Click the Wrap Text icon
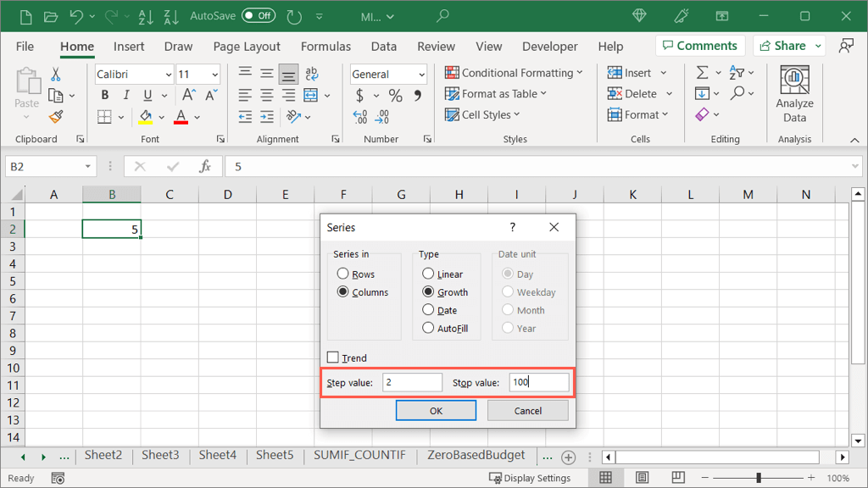 [x=311, y=74]
